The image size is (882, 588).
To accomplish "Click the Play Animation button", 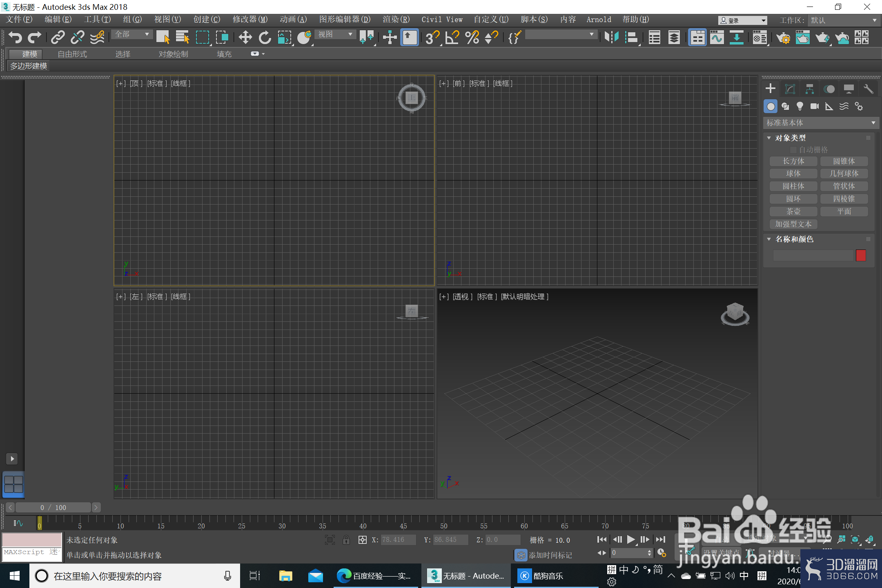I will (x=631, y=540).
